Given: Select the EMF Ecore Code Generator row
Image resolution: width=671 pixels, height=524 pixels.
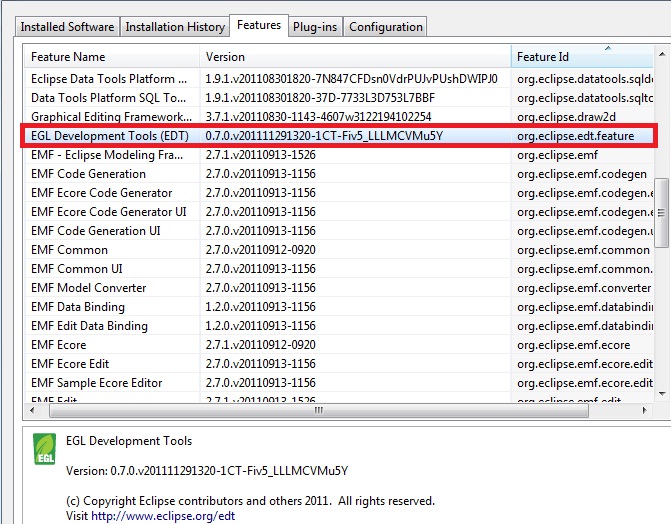Looking at the screenshot, I should 339,193.
